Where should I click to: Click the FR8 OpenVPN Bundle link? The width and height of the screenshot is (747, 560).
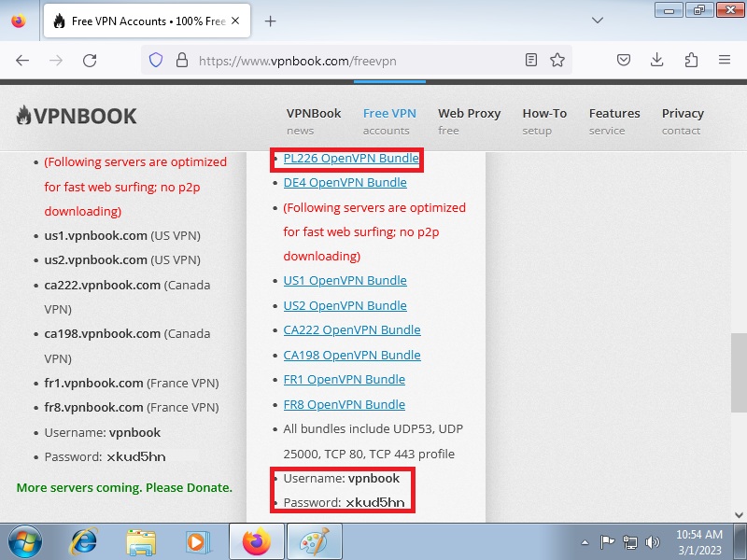click(344, 405)
